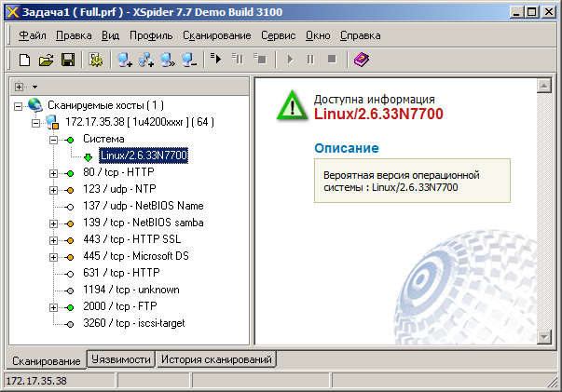Click the single stop scan button

(332, 59)
